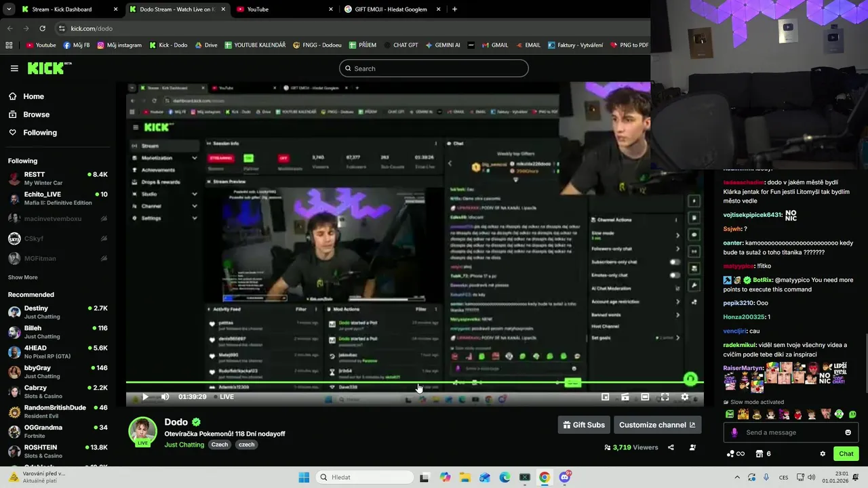Open Windows Start menu

pyautogui.click(x=304, y=477)
